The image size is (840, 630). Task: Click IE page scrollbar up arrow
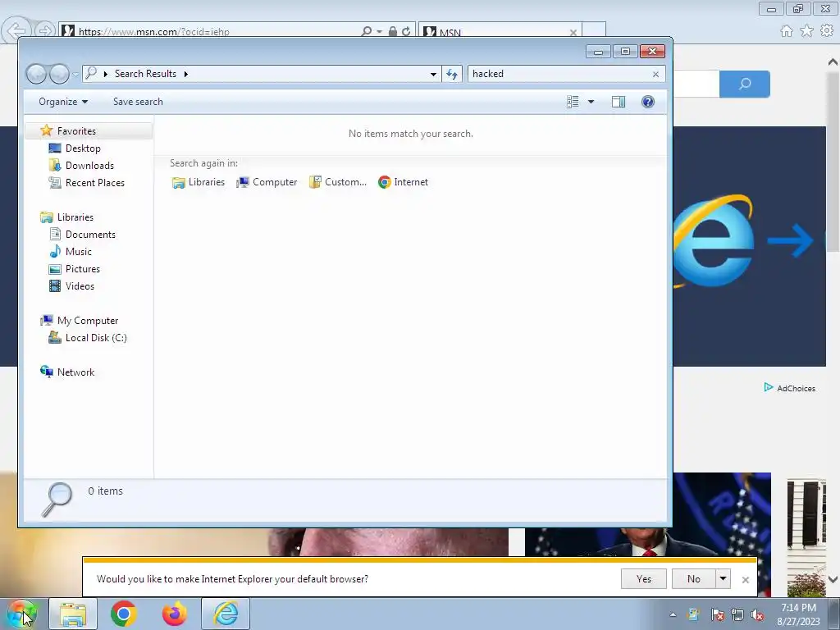(x=833, y=62)
